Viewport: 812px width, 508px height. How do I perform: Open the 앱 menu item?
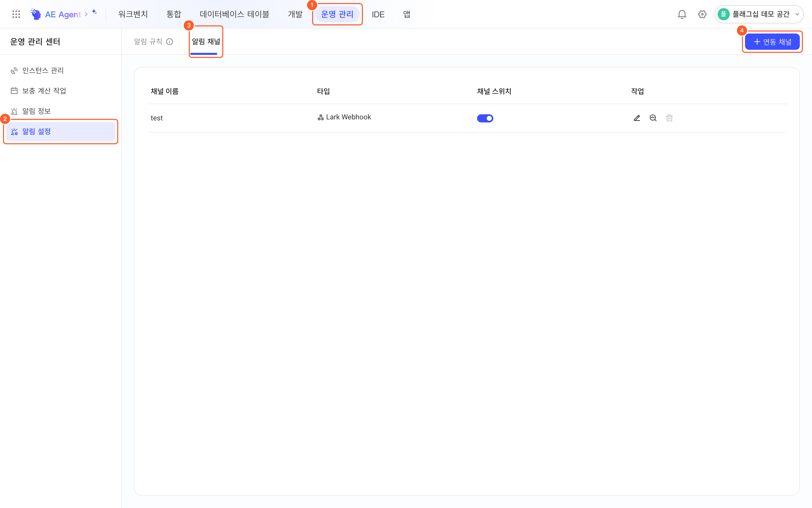[406, 14]
